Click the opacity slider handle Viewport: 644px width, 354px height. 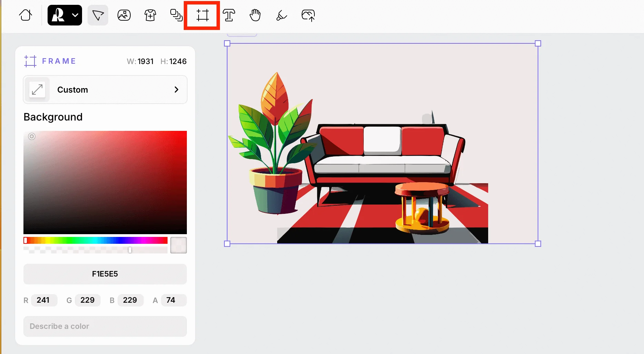130,250
